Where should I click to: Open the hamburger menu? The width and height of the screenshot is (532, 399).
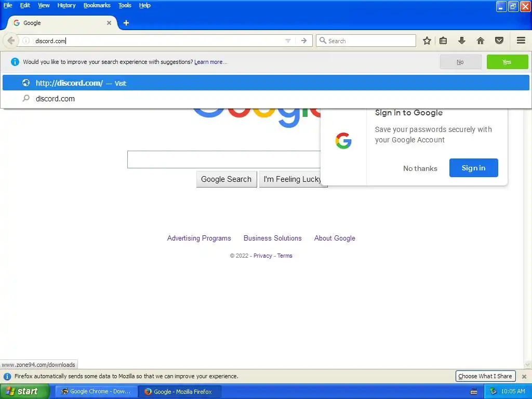(521, 41)
